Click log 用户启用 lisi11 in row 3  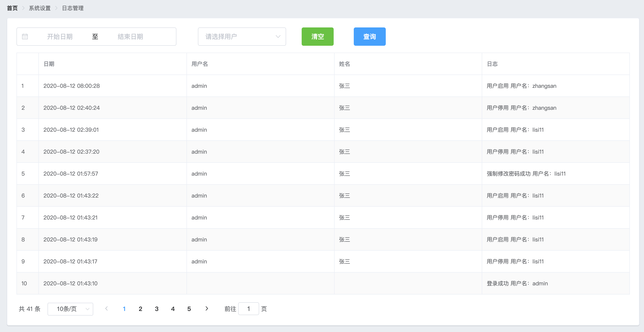515,130
